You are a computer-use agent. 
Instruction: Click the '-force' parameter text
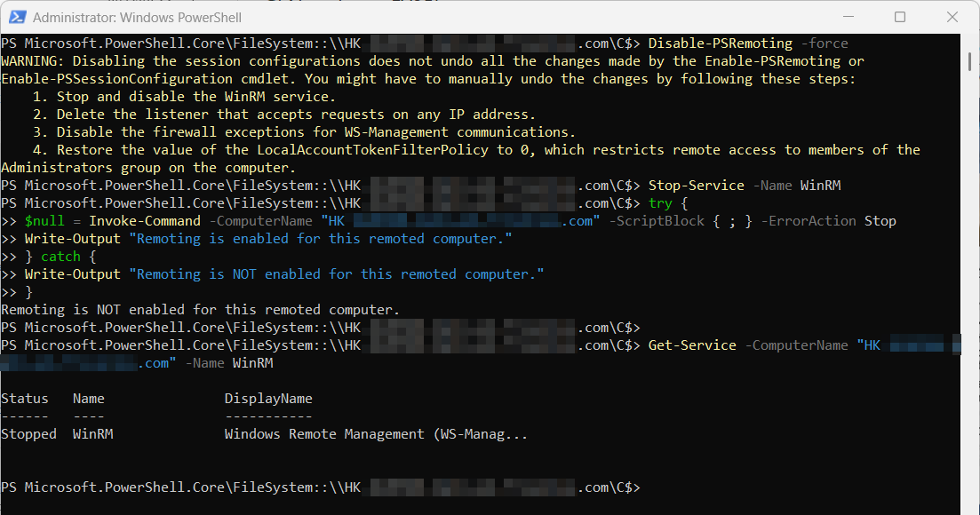[825, 44]
